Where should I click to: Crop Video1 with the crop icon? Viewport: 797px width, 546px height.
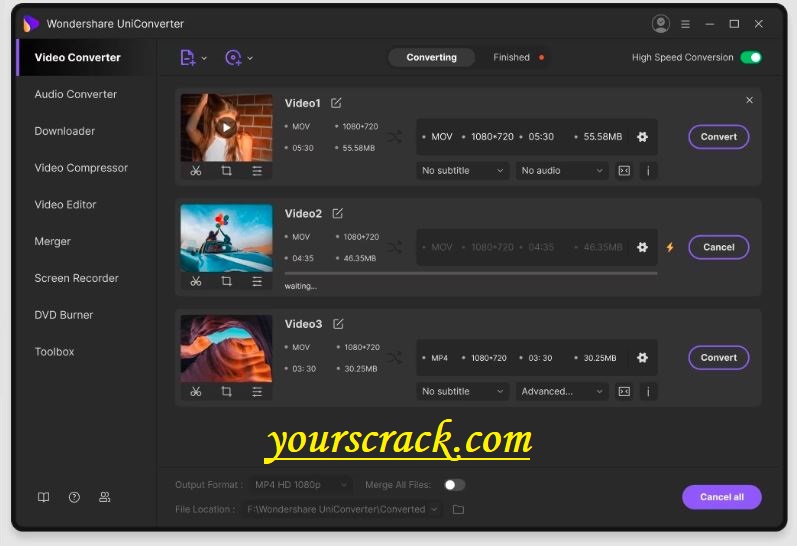click(x=227, y=171)
